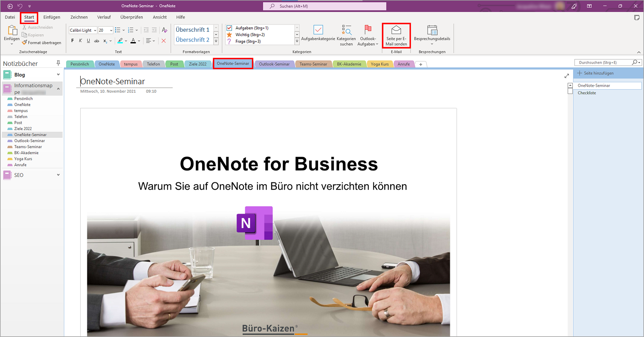Apply the Überschrift 1 style
Screen dimensions: 644x337
tap(193, 30)
